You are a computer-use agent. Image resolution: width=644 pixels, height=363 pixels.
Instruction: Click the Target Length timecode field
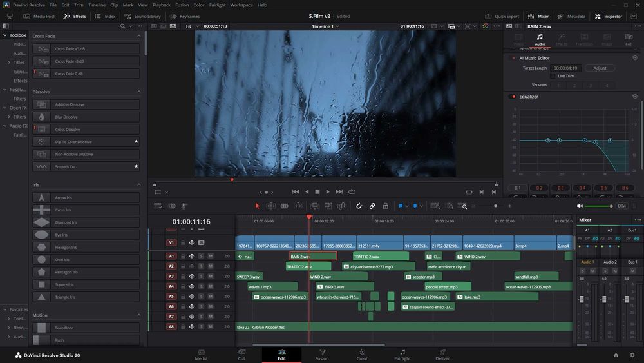(x=565, y=68)
